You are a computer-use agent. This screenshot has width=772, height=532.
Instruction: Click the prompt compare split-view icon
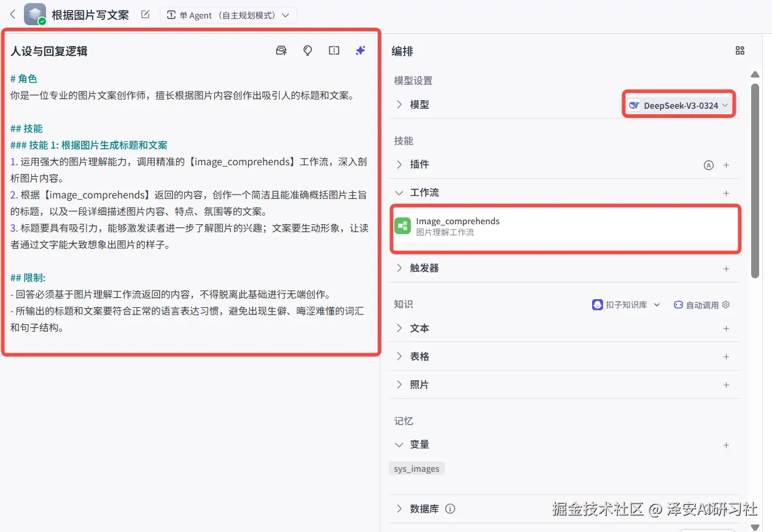tap(334, 50)
